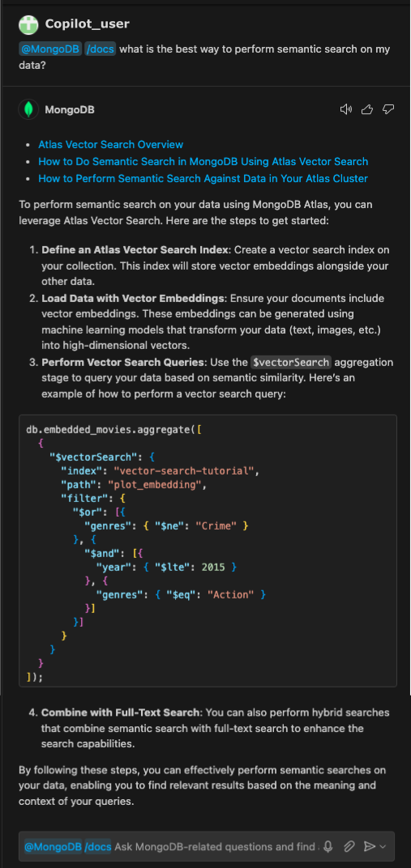Click the "Action" value in code
This screenshot has height=868, width=411.
pos(231,594)
